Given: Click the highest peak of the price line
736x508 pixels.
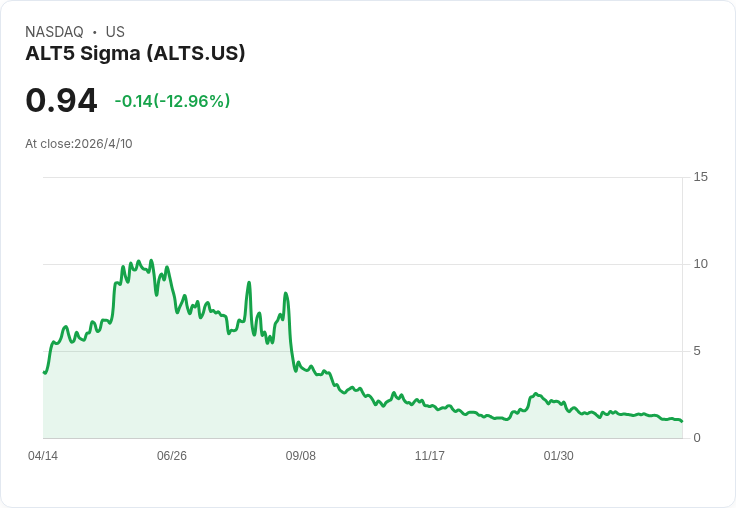Looking at the screenshot, I should 151,261.
